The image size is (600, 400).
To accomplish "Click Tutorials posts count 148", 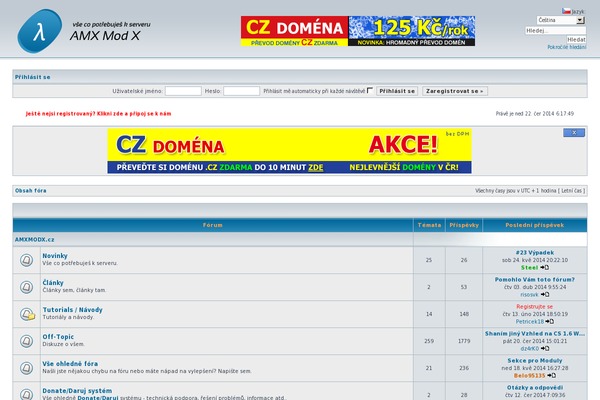I will tap(464, 314).
